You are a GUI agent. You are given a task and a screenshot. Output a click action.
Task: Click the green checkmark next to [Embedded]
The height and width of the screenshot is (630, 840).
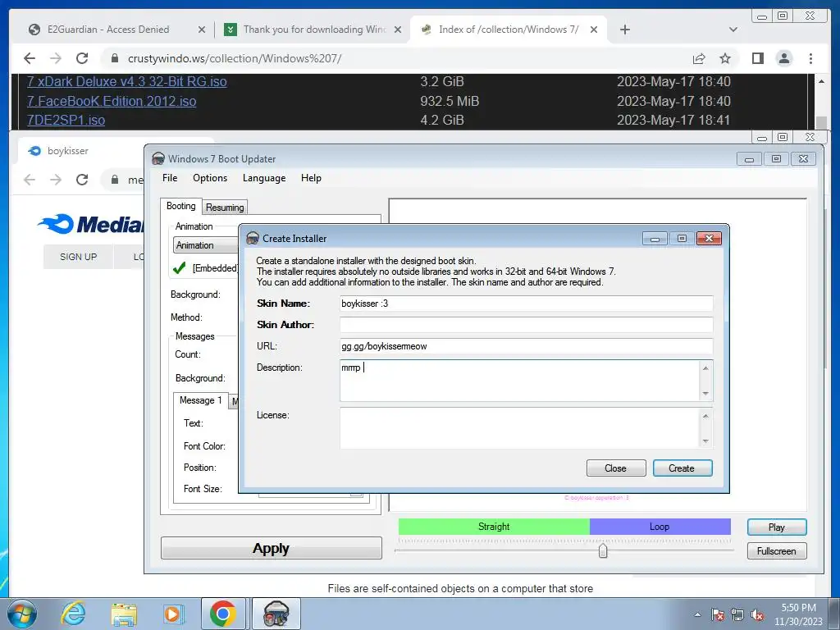tap(180, 268)
